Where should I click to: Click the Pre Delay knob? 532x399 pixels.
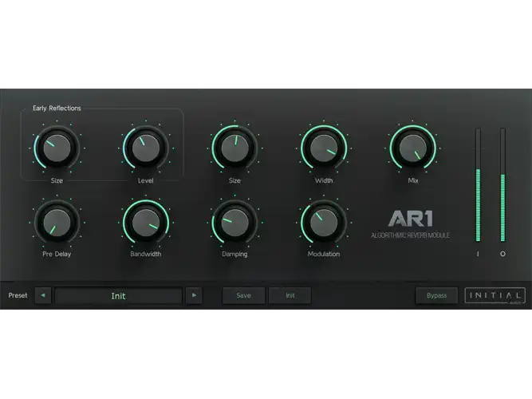[x=57, y=223]
